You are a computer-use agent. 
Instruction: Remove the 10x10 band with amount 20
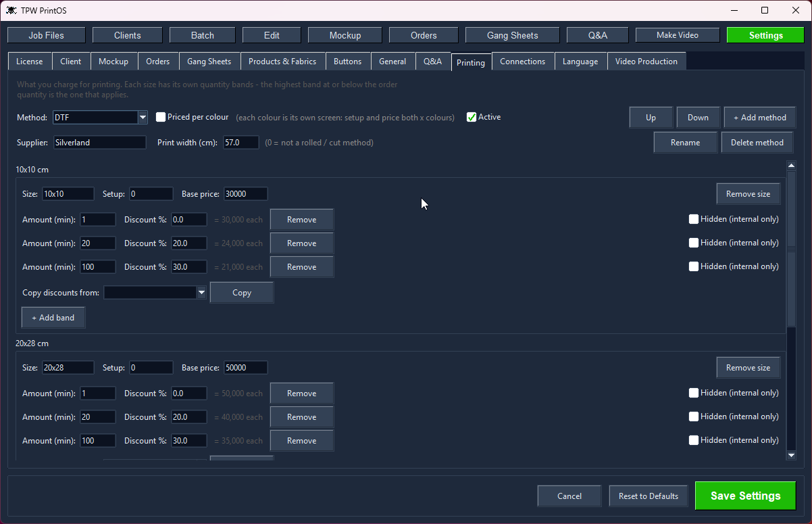(x=302, y=243)
